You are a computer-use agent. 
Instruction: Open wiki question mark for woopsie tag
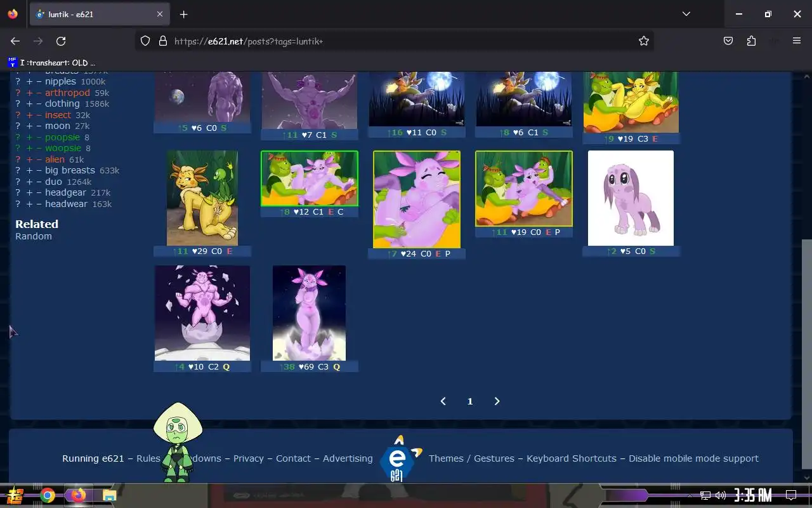(x=18, y=148)
